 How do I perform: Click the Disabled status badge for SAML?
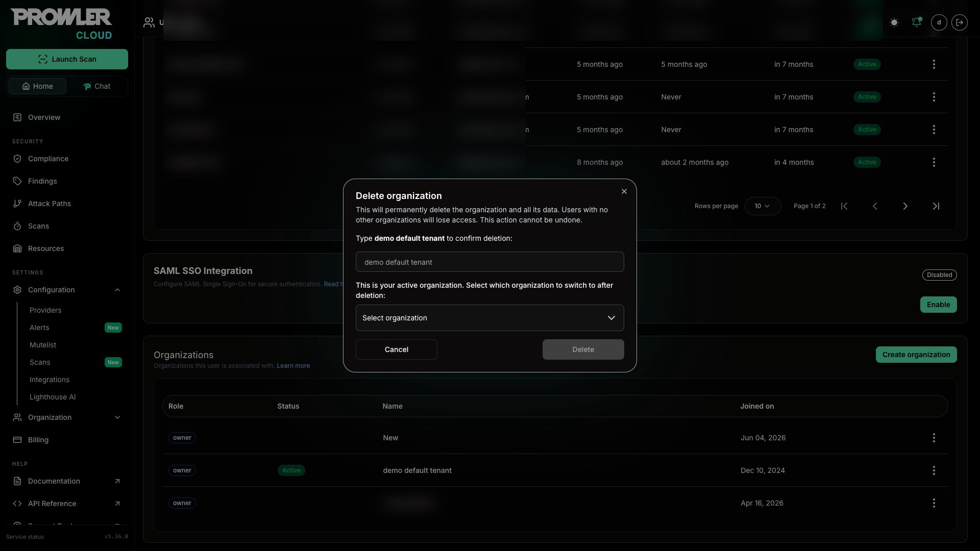pyautogui.click(x=939, y=275)
